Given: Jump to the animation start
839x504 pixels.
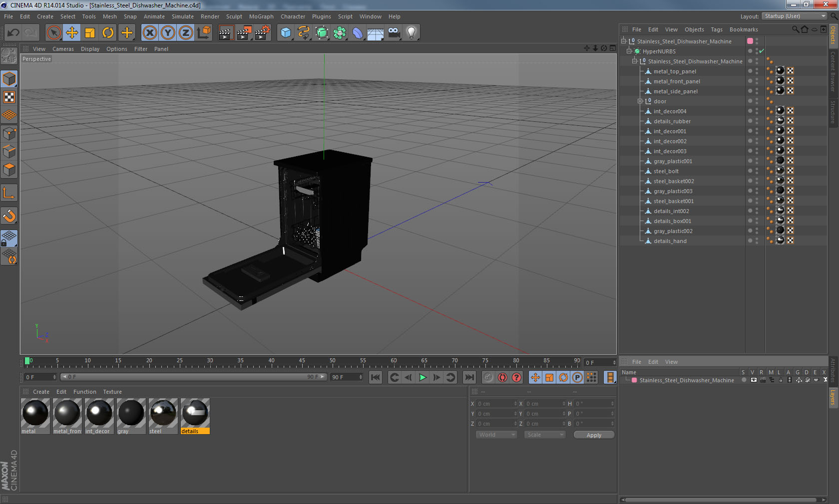Looking at the screenshot, I should (x=376, y=377).
